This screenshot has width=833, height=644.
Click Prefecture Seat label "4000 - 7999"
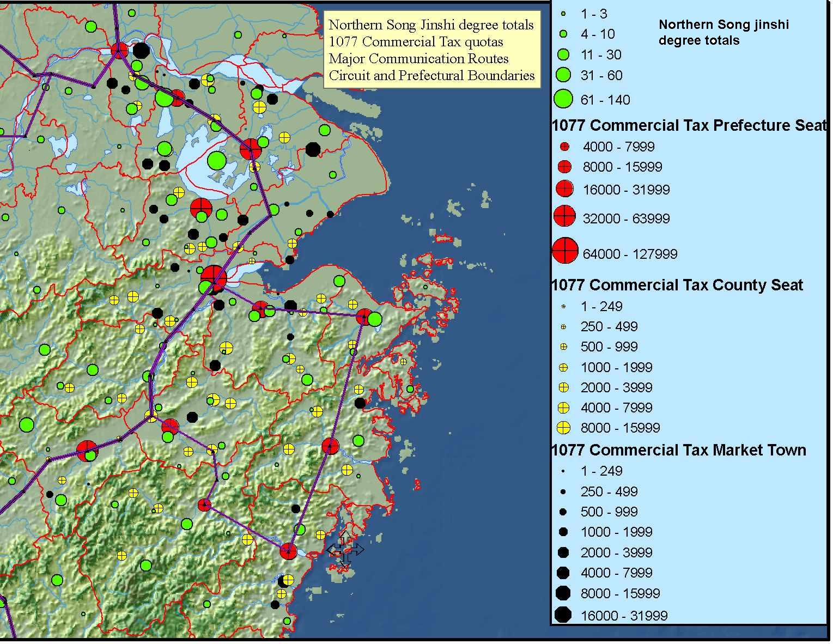click(619, 147)
